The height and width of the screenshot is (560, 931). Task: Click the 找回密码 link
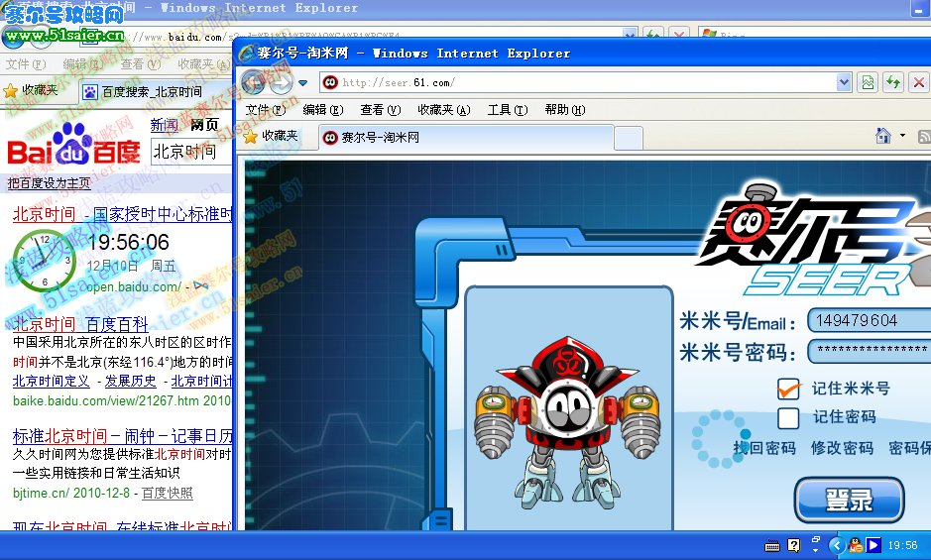[764, 448]
